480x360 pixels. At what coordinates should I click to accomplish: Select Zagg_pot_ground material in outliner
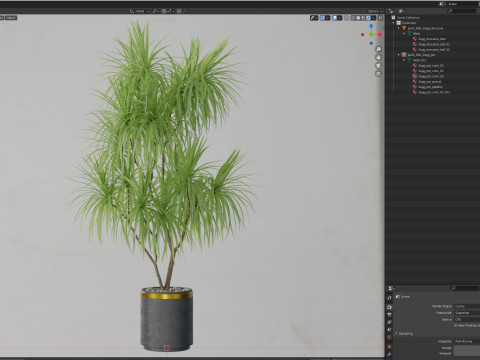(x=430, y=81)
